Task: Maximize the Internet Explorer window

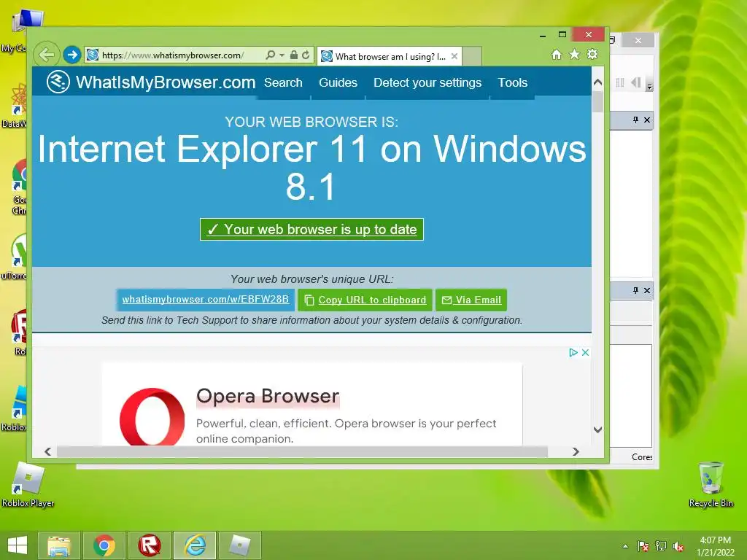Action: pos(562,35)
